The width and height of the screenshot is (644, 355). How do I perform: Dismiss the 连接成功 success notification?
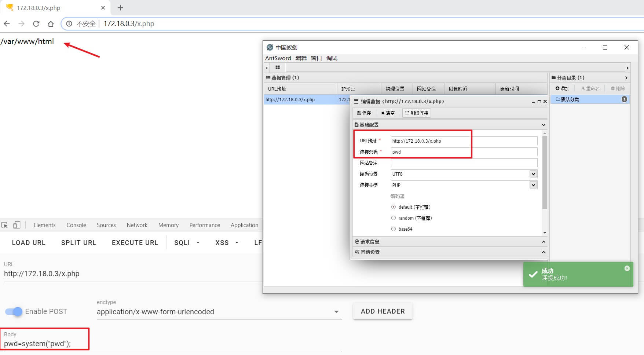[x=627, y=268]
